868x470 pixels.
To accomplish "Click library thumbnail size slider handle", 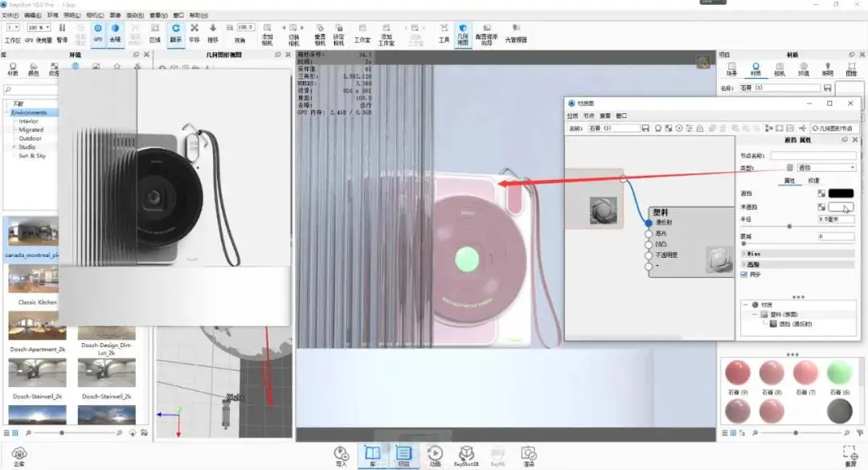I will tap(62, 433).
